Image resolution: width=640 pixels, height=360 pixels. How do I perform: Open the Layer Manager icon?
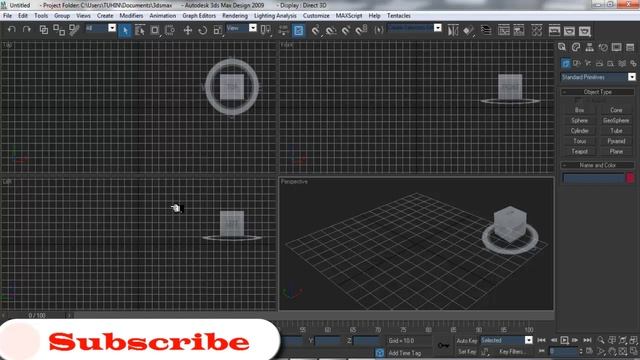[x=486, y=30]
